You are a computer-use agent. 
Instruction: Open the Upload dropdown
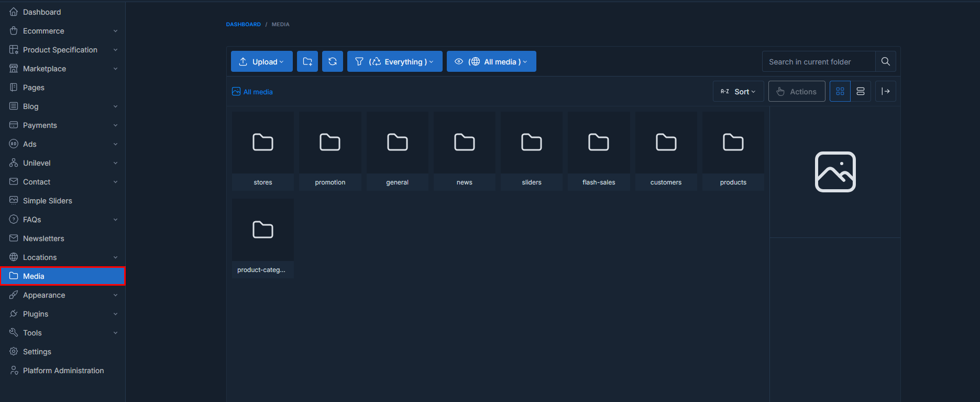262,61
